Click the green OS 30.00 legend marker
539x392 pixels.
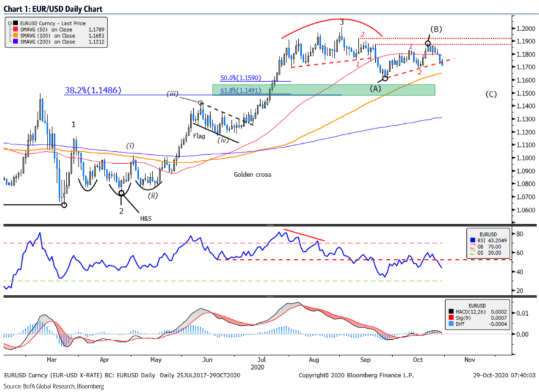[x=473, y=252]
